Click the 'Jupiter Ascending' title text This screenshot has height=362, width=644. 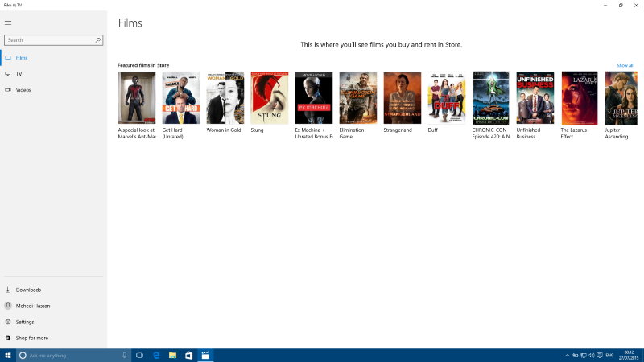click(617, 134)
